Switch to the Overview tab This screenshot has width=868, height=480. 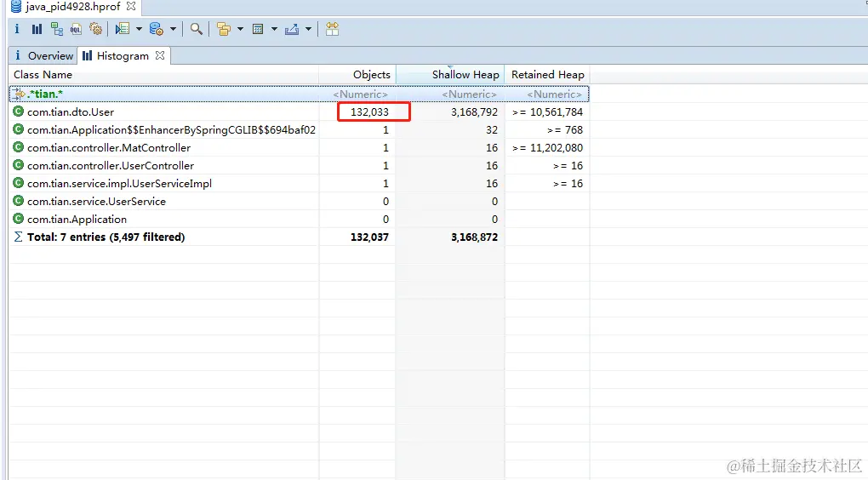(43, 55)
